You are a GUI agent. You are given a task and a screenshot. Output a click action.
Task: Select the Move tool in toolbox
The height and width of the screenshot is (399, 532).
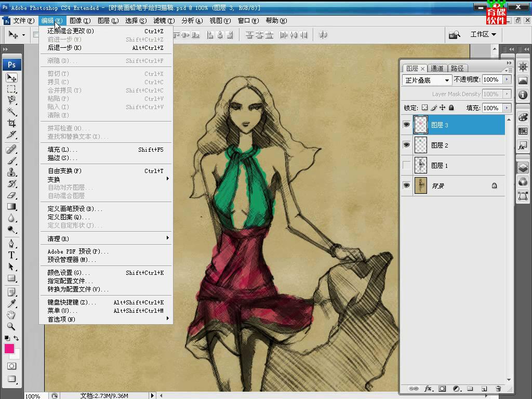[11, 78]
